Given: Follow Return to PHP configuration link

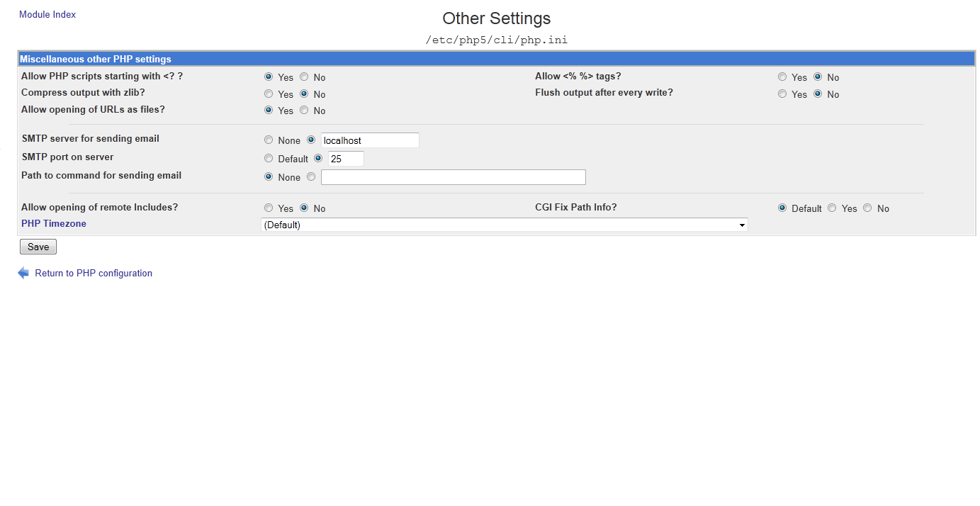Looking at the screenshot, I should coord(94,273).
